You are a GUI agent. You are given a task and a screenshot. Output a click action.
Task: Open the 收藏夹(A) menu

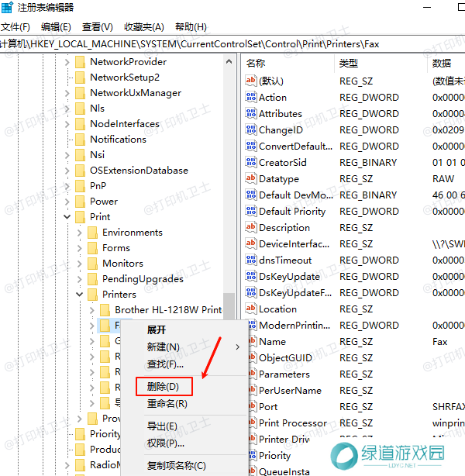tap(144, 27)
